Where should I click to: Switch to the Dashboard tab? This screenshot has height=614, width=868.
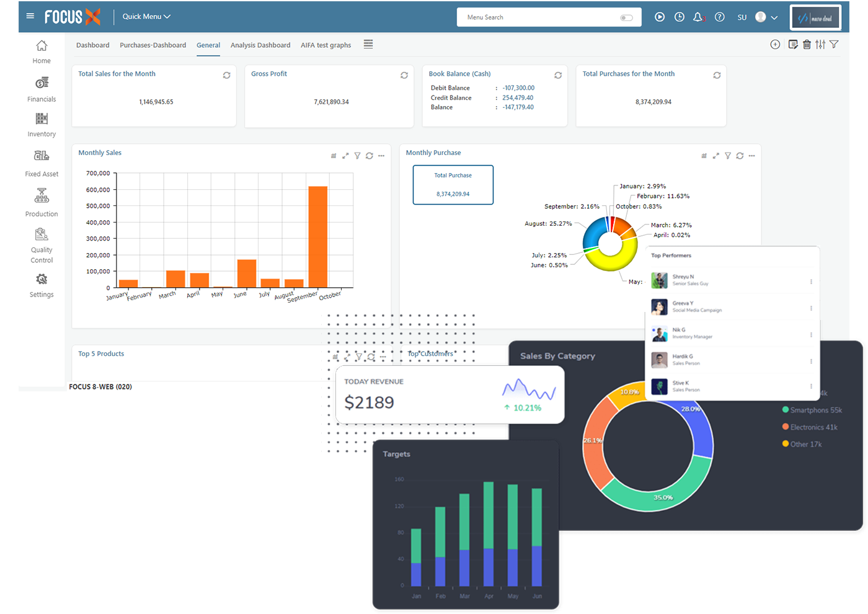coord(92,45)
